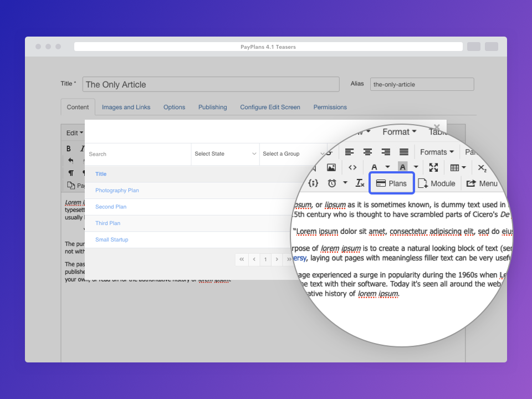
Task: Justify the text alignment
Action: point(404,152)
